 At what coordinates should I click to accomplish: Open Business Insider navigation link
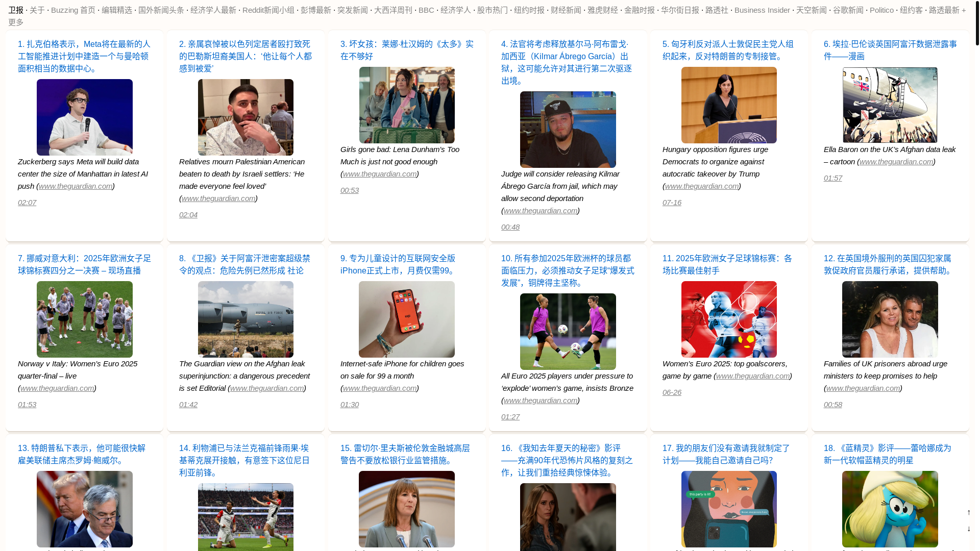(762, 10)
